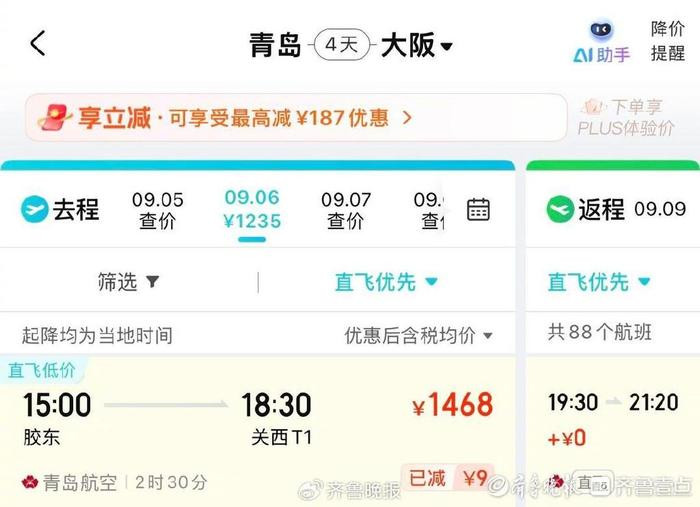Screen dimensions: 700x507
Task: Expand the 青岛–大阪 route dropdown
Action: pyautogui.click(x=446, y=47)
